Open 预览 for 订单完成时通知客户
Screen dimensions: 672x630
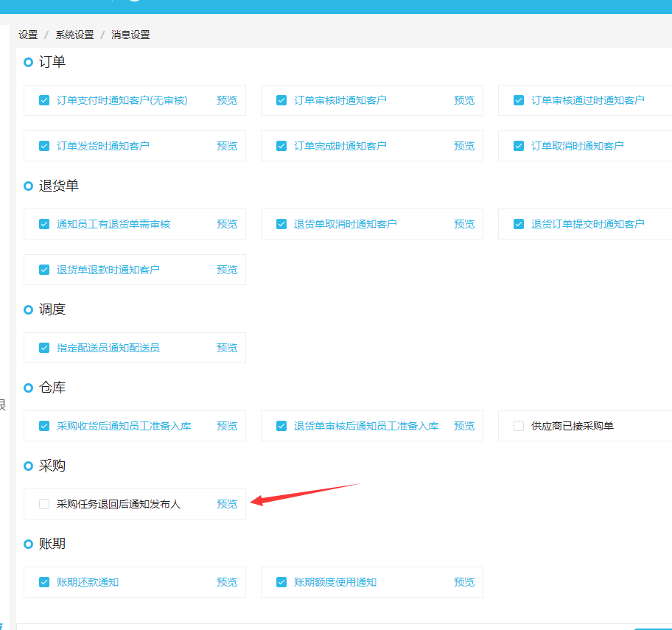click(x=464, y=146)
